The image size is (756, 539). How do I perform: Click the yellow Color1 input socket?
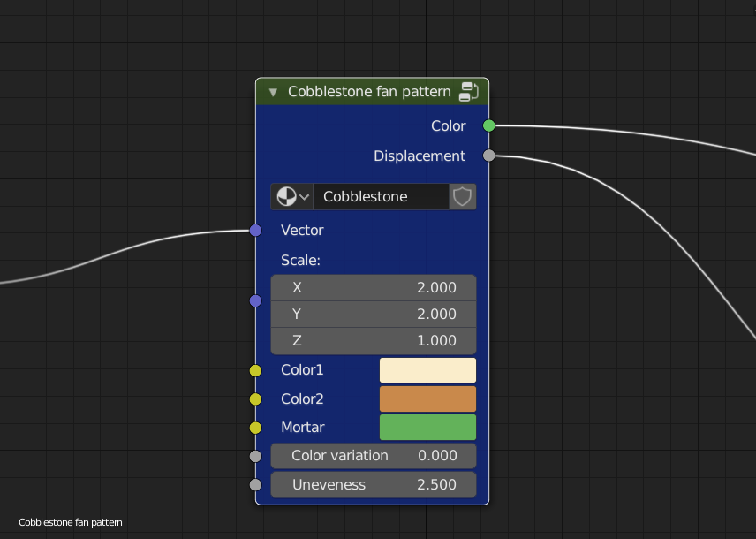pyautogui.click(x=255, y=370)
